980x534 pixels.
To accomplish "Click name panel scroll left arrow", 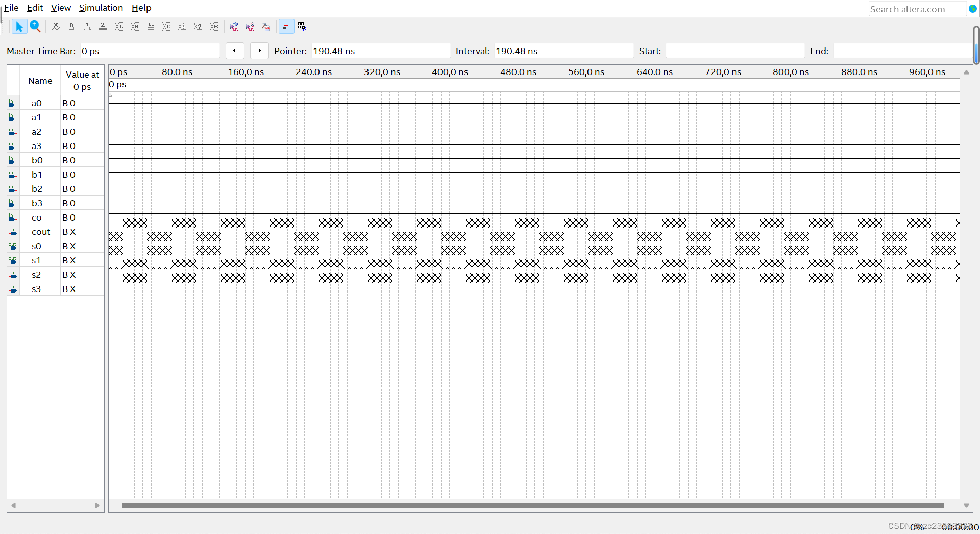I will tap(13, 505).
